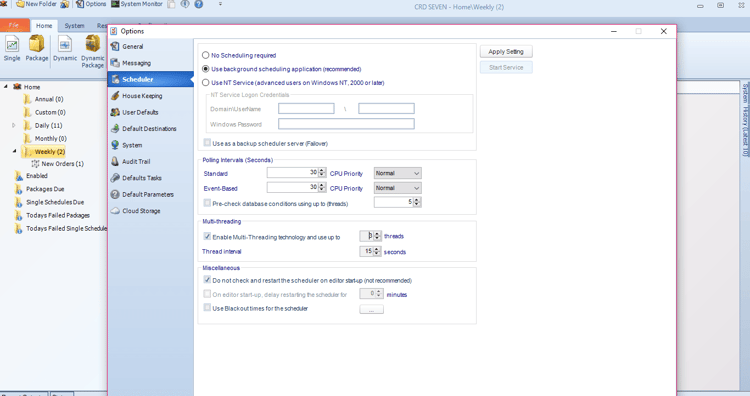Increase the Thread interval seconds stepper
This screenshot has height=396, width=750.
tap(377, 249)
